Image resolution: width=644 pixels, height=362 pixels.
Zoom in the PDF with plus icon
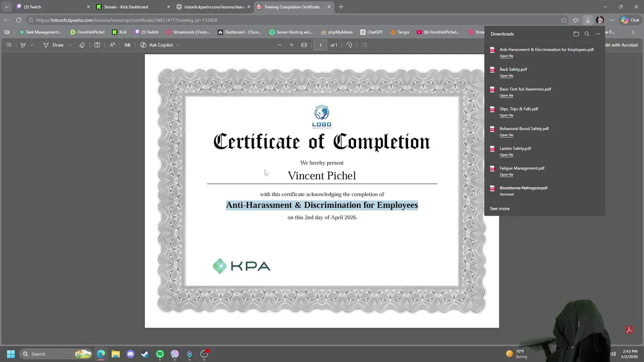click(291, 45)
